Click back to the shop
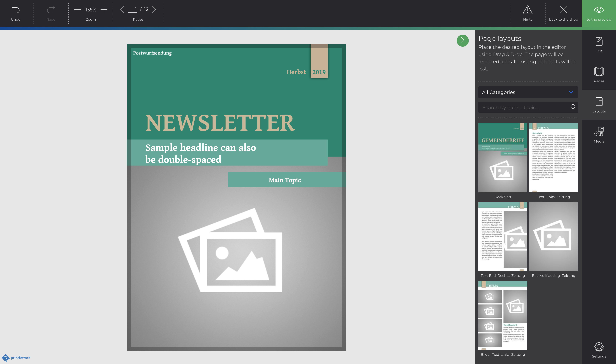This screenshot has width=616, height=364. coord(563,13)
